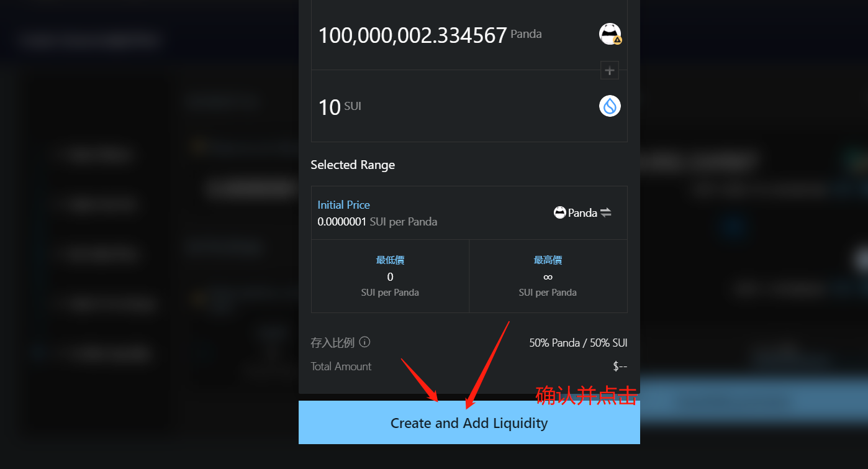Click the Create and Add Liquidity button

(469, 422)
